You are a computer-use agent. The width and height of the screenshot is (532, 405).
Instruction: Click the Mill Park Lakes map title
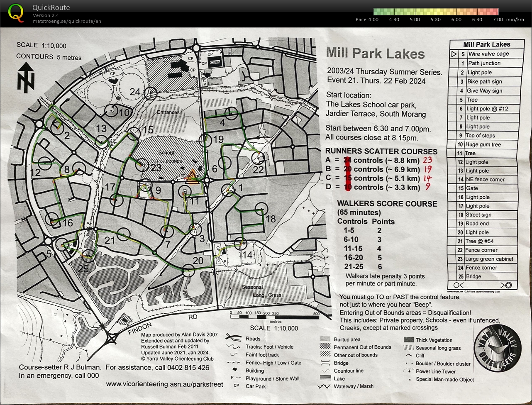pyautogui.click(x=375, y=53)
